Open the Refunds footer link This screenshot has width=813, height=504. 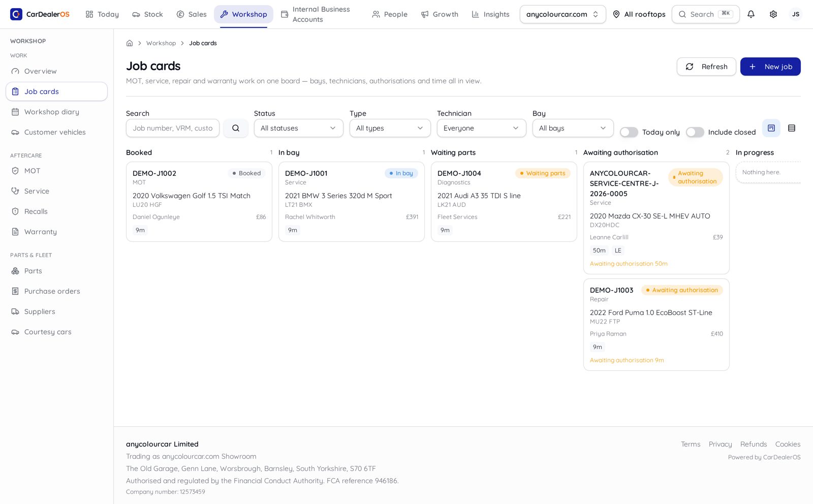(x=754, y=444)
